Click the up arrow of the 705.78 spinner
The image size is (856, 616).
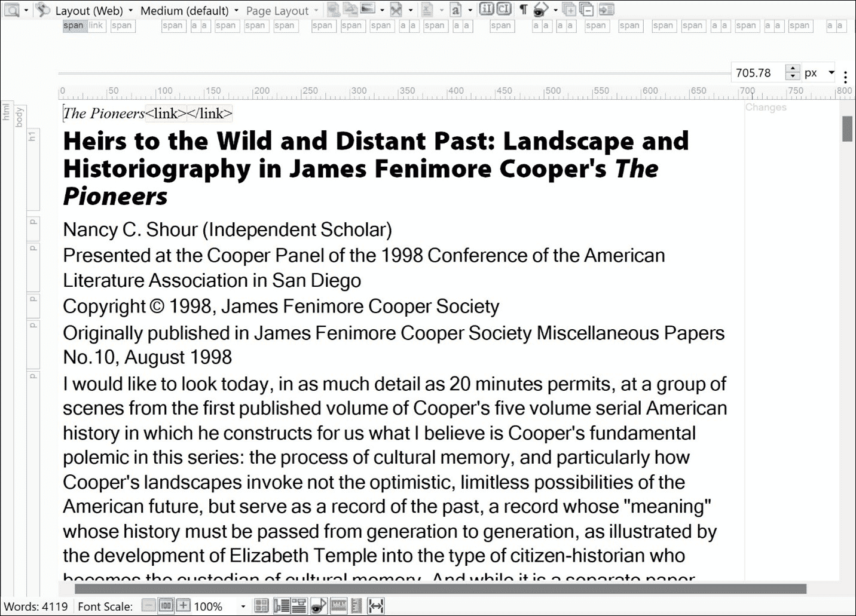pyautogui.click(x=793, y=69)
